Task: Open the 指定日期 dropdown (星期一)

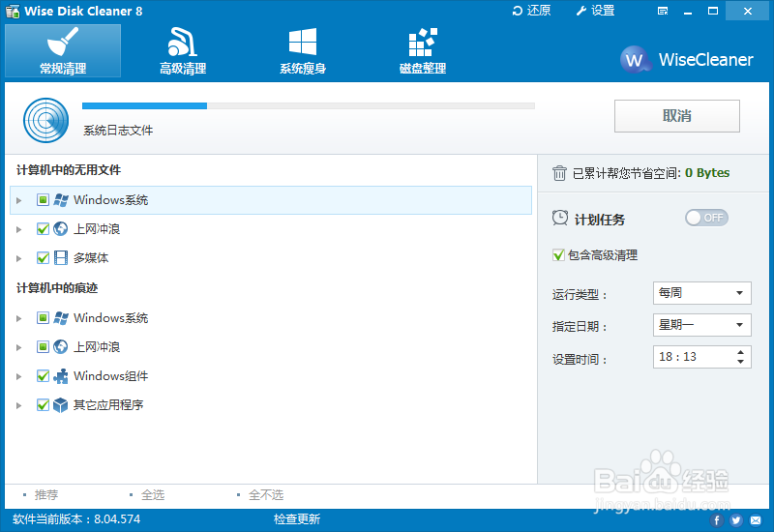Action: (x=702, y=325)
